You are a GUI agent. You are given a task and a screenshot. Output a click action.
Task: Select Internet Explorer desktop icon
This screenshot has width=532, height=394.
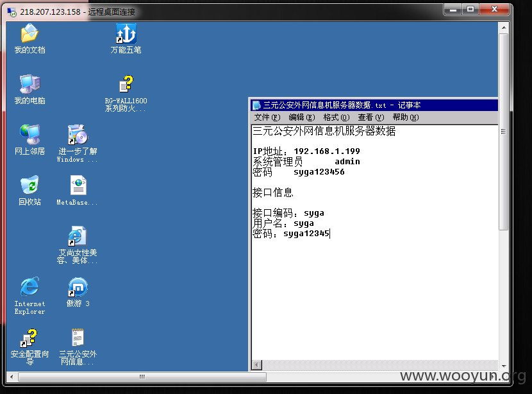pyautogui.click(x=29, y=296)
